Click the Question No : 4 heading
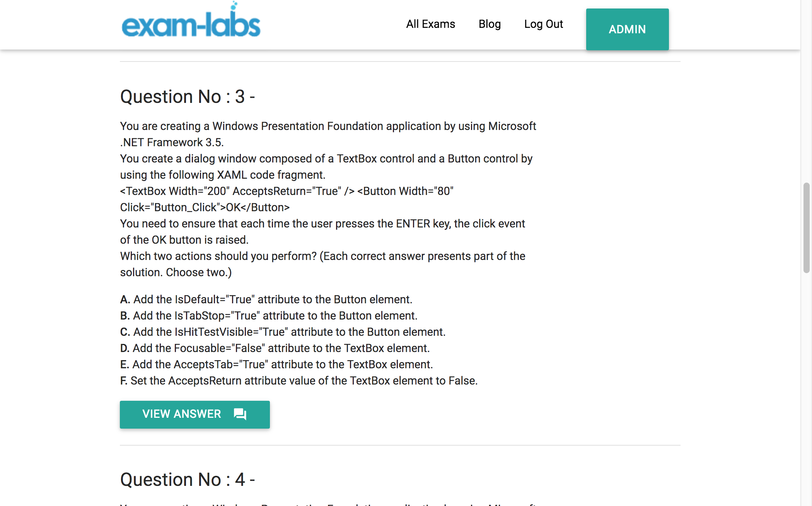 [x=188, y=480]
